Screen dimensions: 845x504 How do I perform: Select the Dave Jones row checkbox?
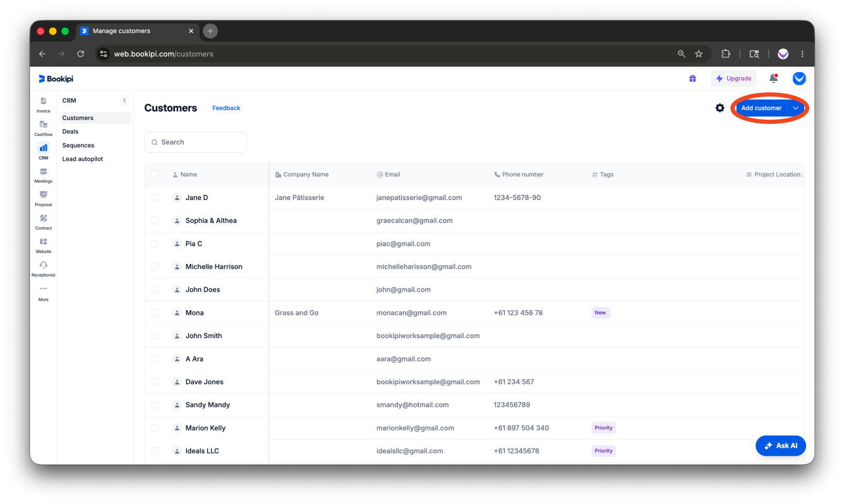(x=154, y=382)
